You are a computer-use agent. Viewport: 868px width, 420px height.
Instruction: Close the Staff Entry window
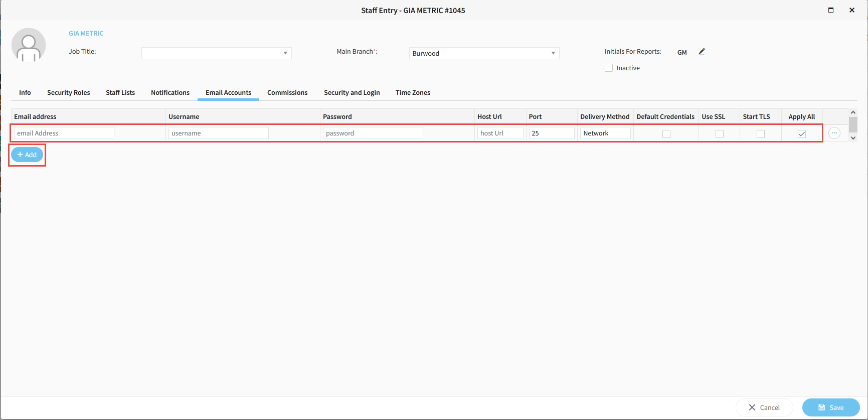[x=851, y=10]
